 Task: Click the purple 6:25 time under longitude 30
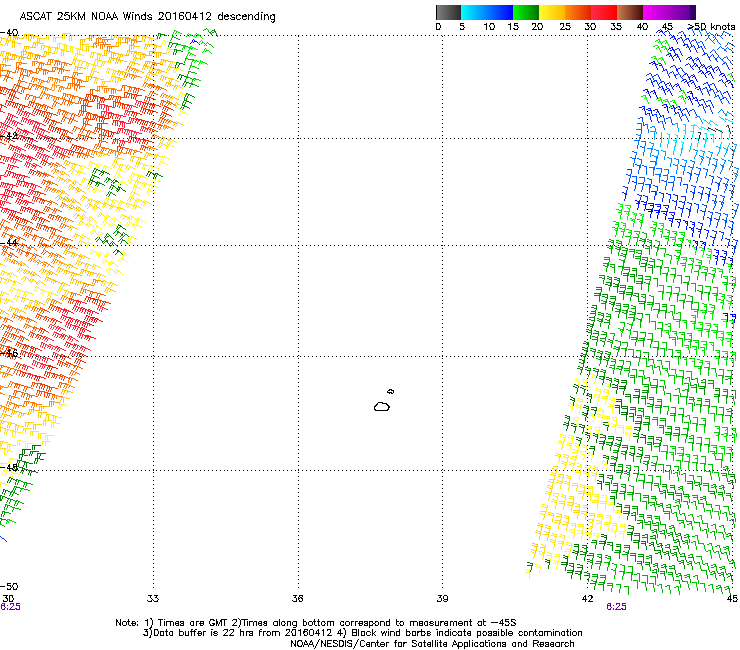(x=10, y=607)
